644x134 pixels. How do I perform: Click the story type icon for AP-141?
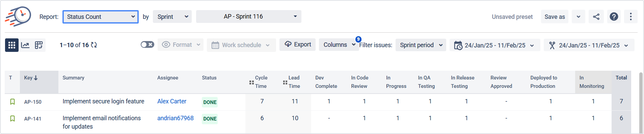[12, 119]
